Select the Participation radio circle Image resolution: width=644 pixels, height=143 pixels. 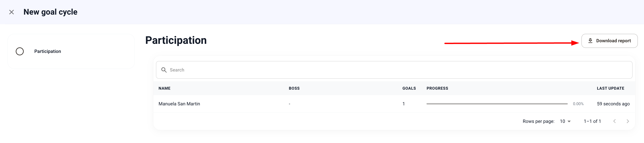[20, 51]
